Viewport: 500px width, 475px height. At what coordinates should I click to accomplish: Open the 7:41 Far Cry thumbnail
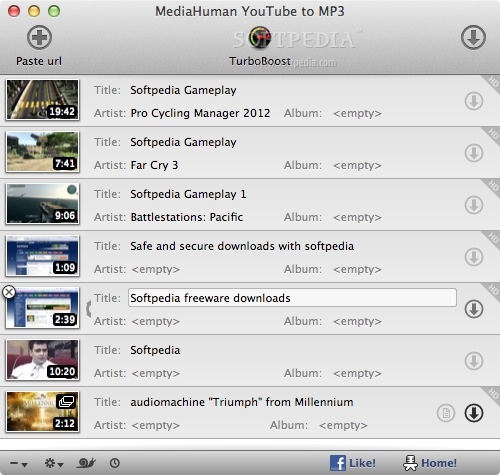(42, 152)
